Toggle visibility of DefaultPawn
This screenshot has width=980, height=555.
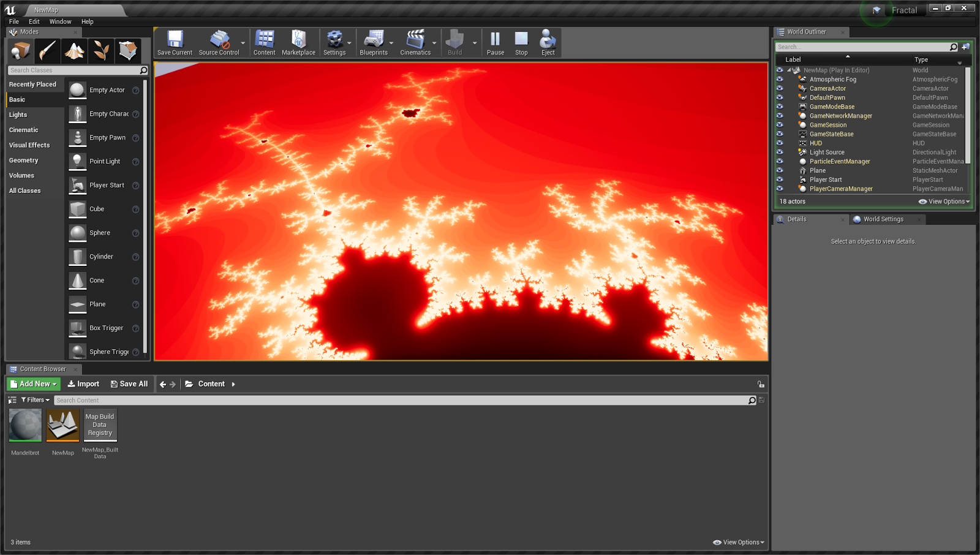click(x=780, y=97)
